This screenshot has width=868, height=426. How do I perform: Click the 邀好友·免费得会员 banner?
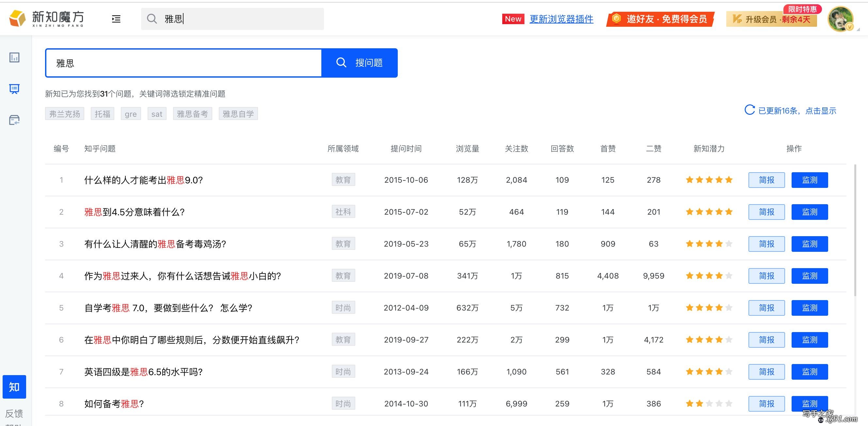click(660, 19)
